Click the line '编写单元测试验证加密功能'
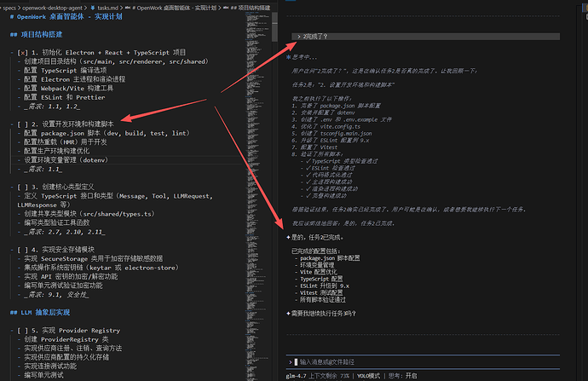 (x=63, y=286)
